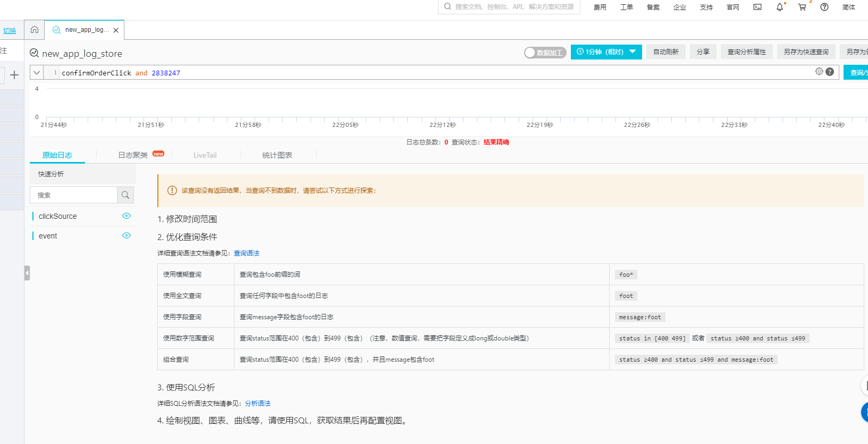Click the warning icon in the notice
Image resolution: width=868 pixels, height=444 pixels.
pyautogui.click(x=172, y=190)
